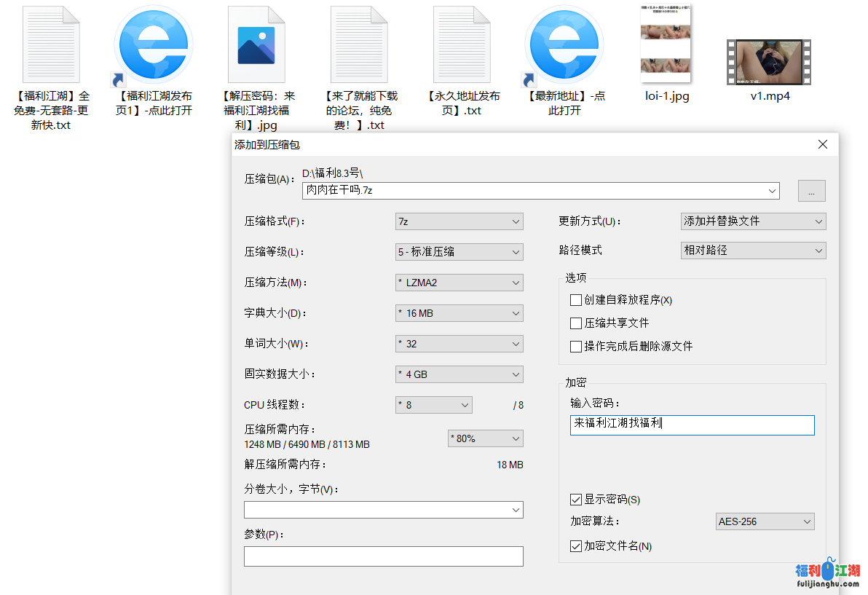Select the 【永久地址发布页】 text file icon
The width and height of the screenshot is (868, 595).
[x=463, y=45]
